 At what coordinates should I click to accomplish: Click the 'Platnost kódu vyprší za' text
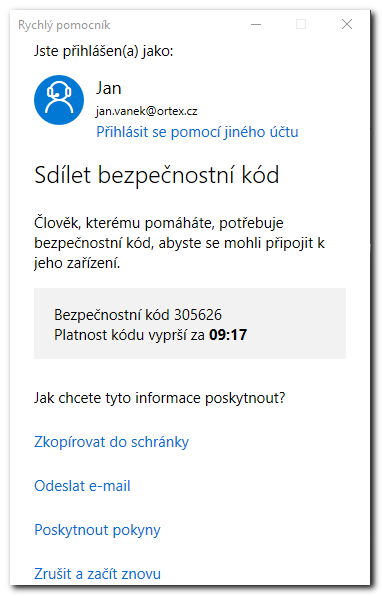coord(129,335)
